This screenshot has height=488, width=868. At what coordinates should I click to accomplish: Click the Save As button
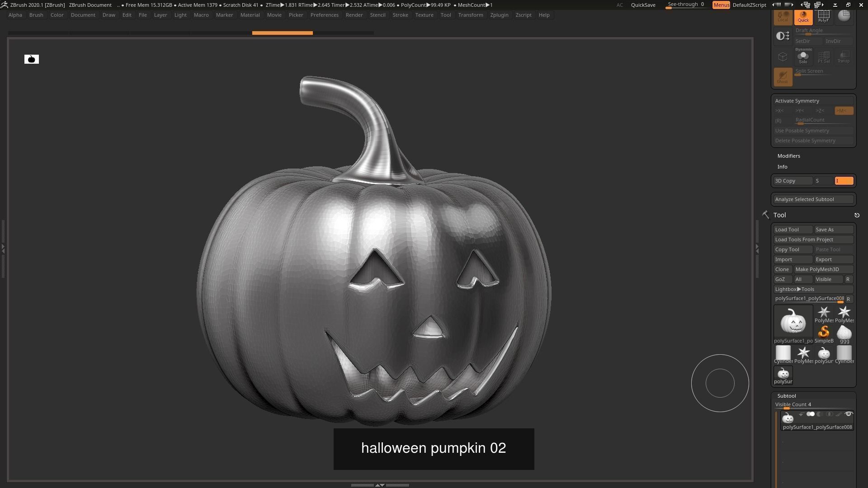coord(834,230)
